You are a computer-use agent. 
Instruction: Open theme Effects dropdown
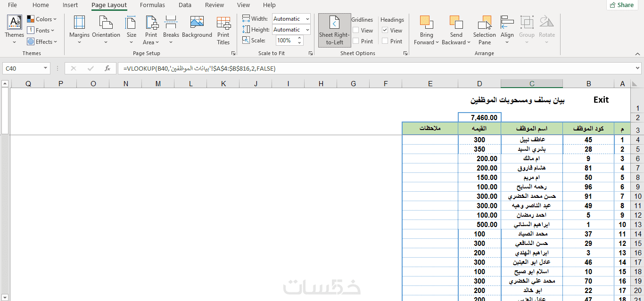point(42,42)
